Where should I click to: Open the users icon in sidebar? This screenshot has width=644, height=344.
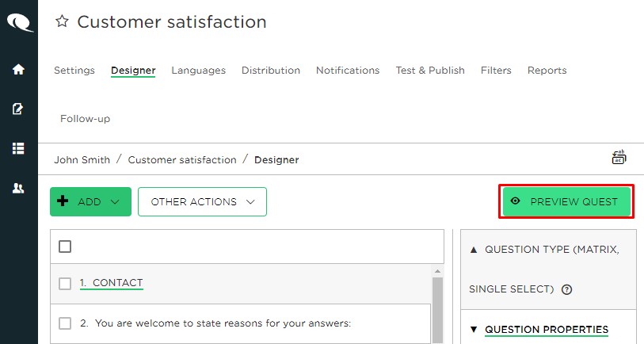click(18, 188)
